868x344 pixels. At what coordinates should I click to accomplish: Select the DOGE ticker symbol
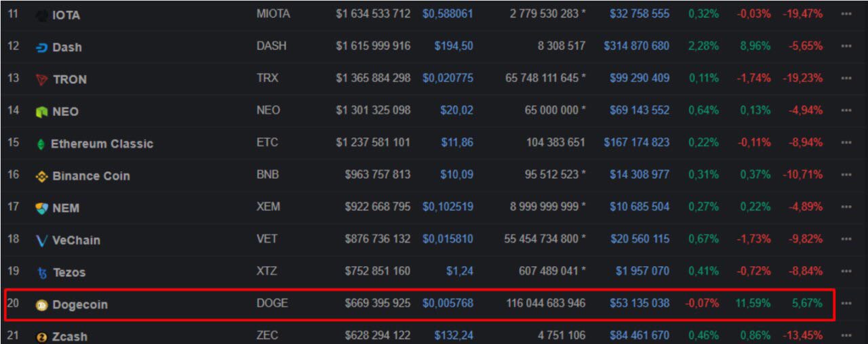tap(272, 303)
